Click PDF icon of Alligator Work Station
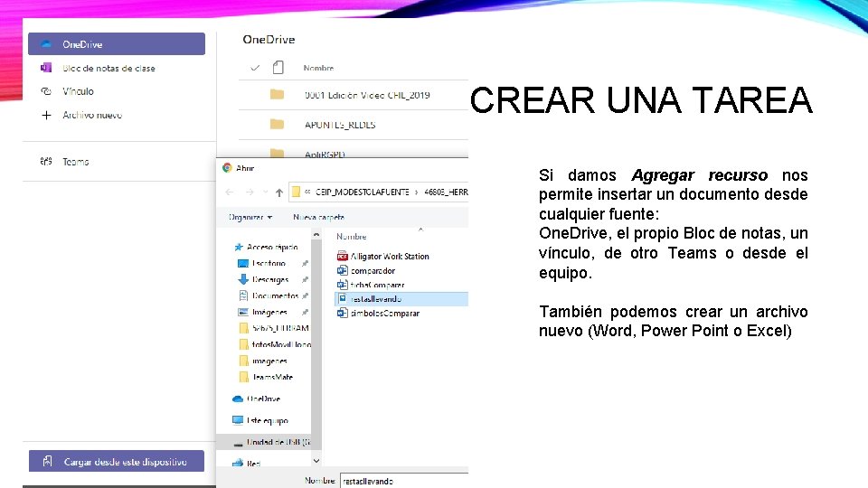The image size is (868, 488). 342,256
